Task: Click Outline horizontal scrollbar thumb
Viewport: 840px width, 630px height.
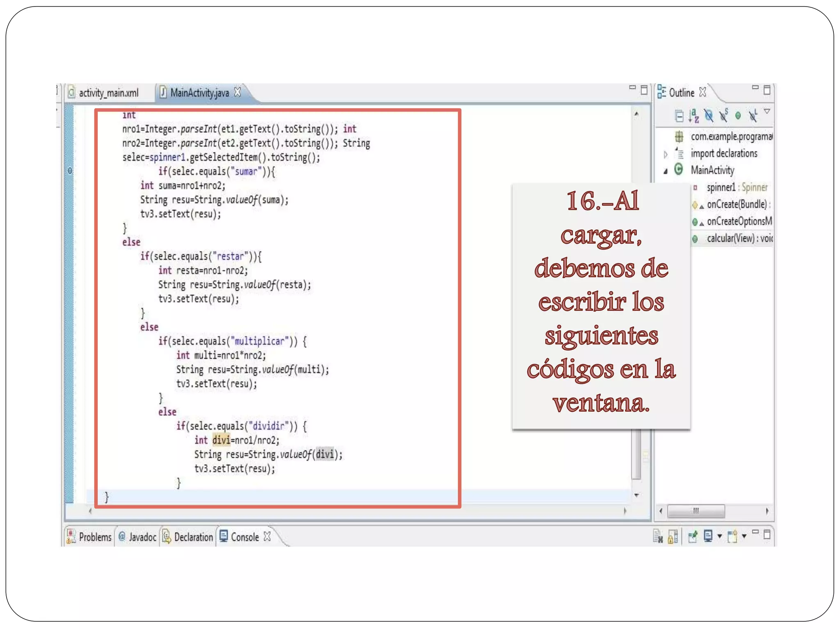Action: pyautogui.click(x=696, y=511)
